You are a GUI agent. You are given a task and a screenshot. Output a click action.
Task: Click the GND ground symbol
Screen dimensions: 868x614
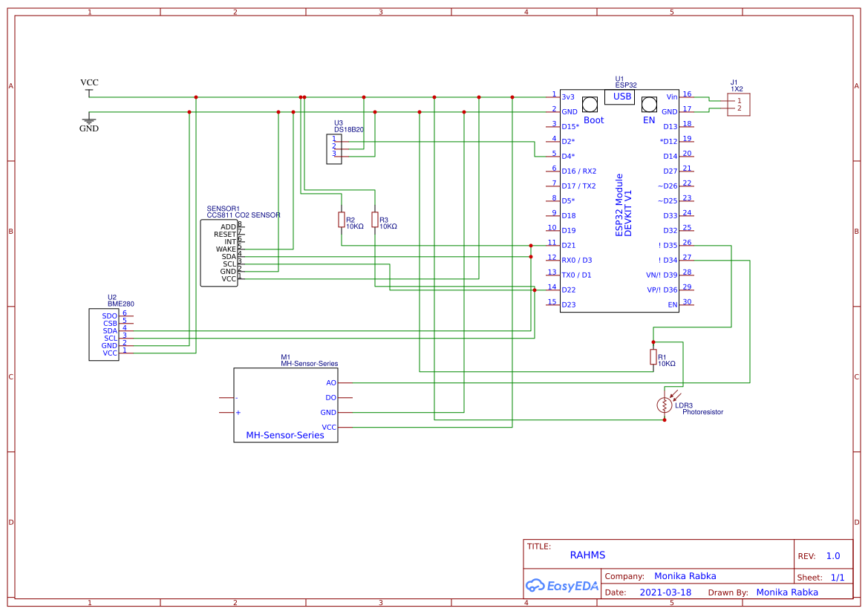[x=88, y=120]
